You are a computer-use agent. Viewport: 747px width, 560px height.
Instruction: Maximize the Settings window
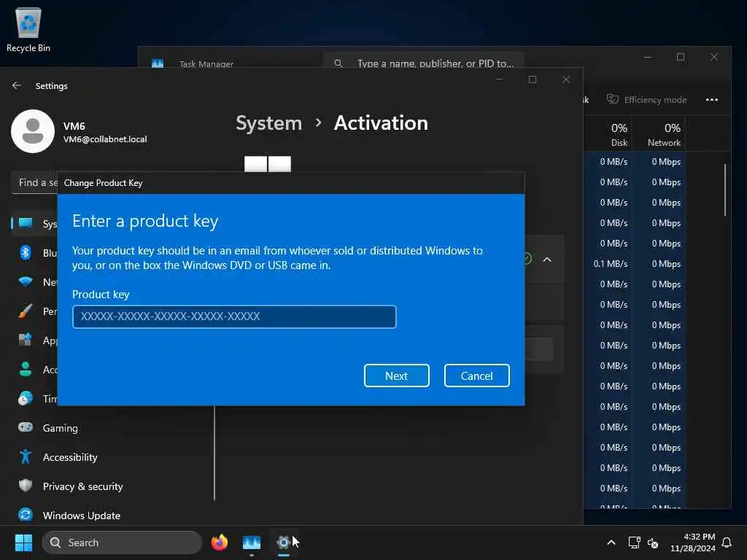tap(533, 79)
